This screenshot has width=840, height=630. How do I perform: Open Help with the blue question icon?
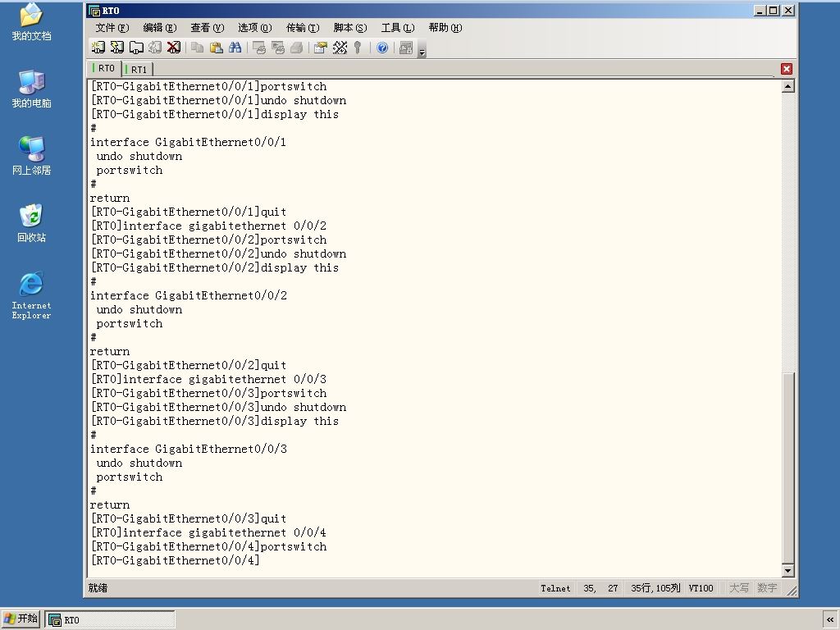pos(382,48)
